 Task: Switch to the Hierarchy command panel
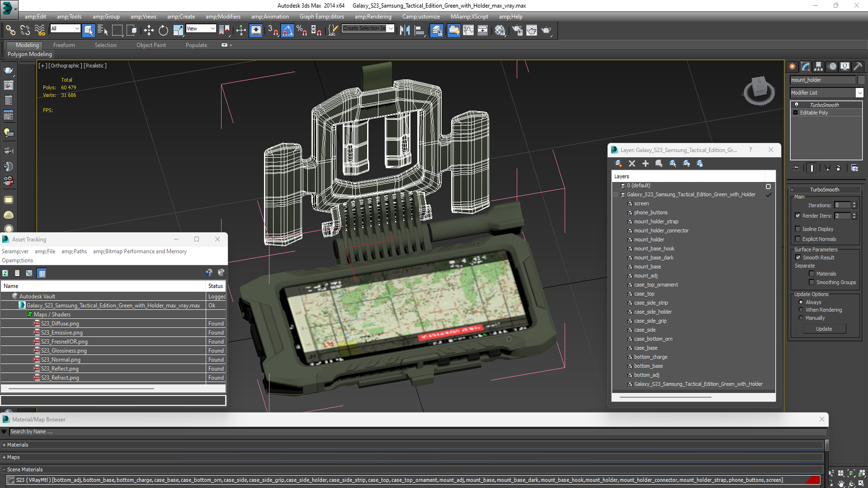point(819,66)
